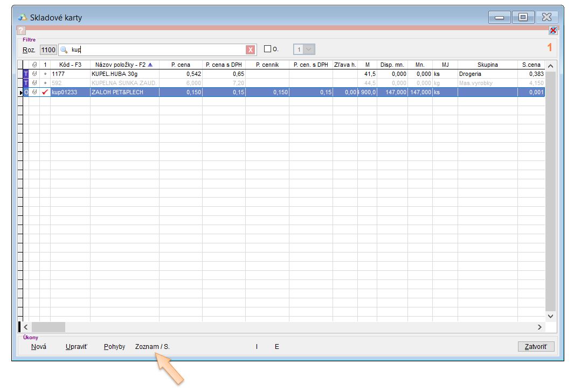The height and width of the screenshot is (392, 574).
Task: Click the vertical scrollbar down arrow
Action: point(550,317)
